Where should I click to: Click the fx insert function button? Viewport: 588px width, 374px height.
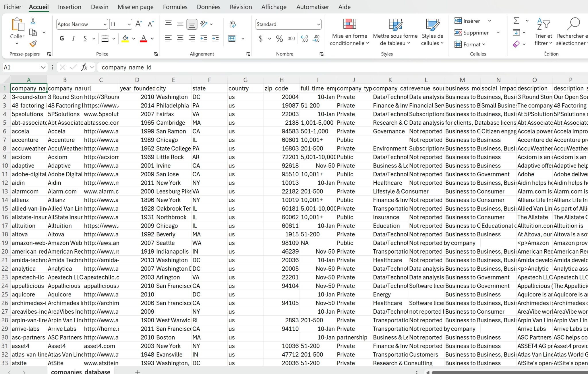(84, 67)
